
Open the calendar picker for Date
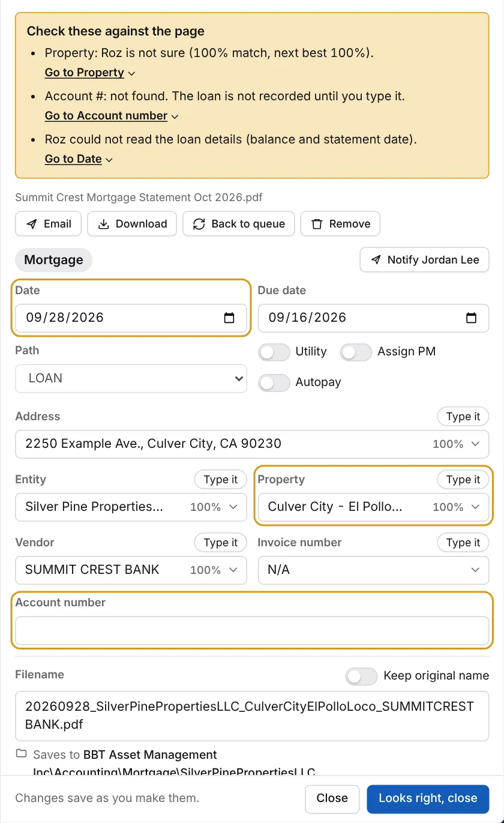[x=229, y=318]
